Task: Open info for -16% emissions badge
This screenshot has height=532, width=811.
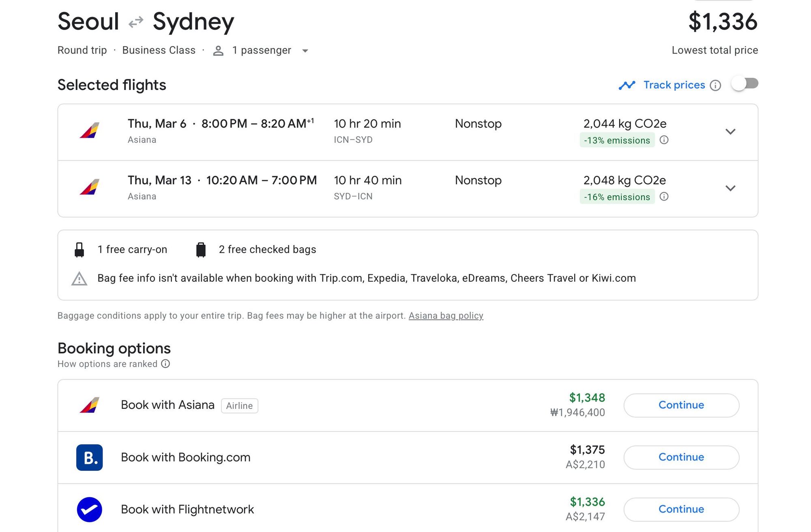Action: pyautogui.click(x=664, y=197)
